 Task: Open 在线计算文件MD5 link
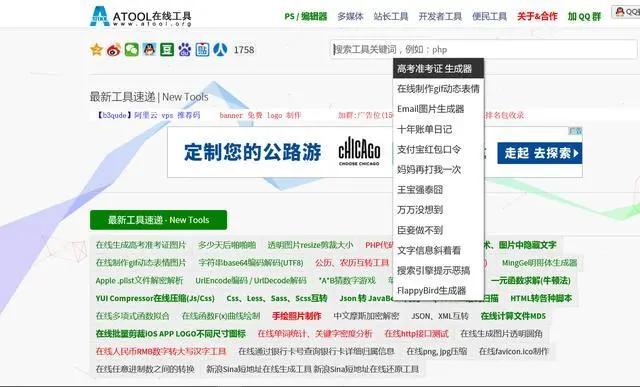(513, 316)
